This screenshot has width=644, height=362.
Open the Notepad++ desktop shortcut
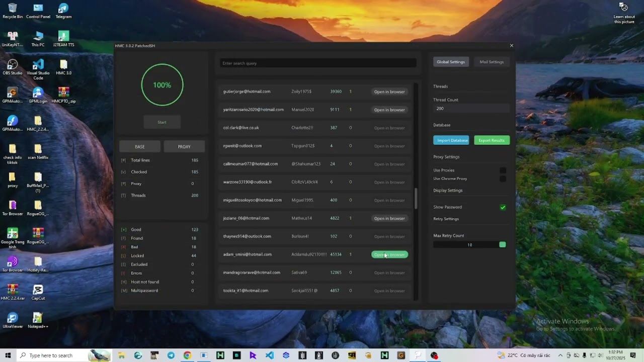click(x=38, y=320)
